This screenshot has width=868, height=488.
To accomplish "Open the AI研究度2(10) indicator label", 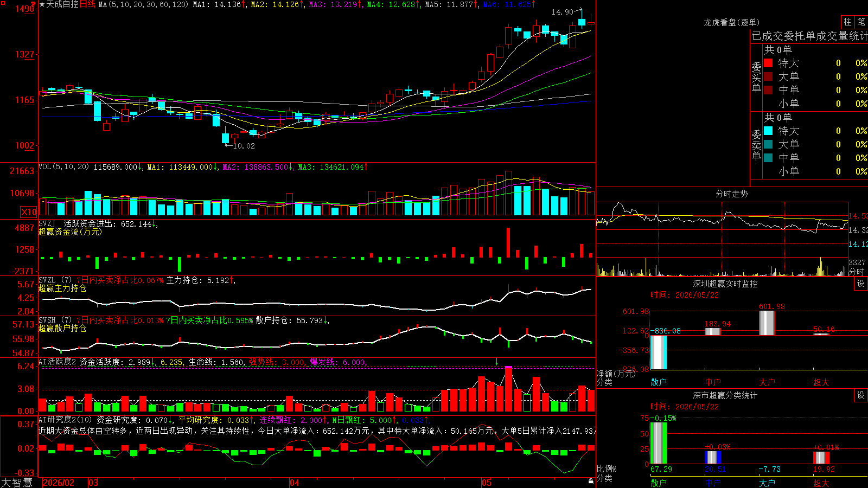I will [x=65, y=420].
